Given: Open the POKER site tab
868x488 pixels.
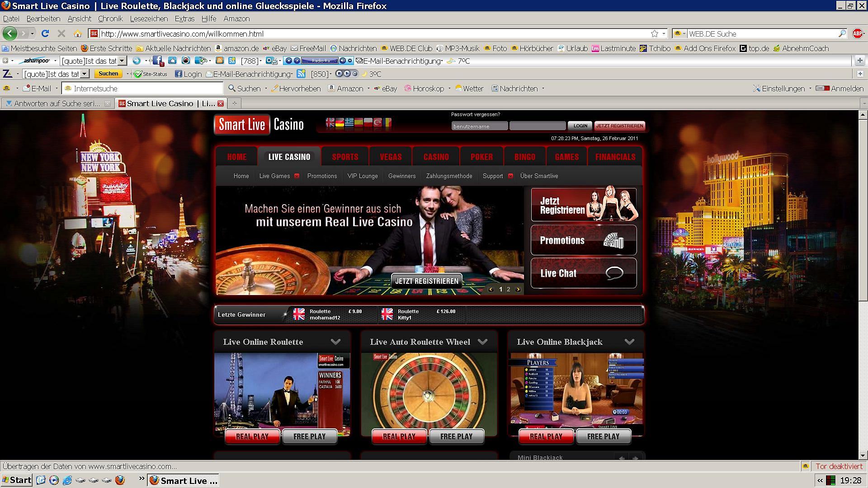Looking at the screenshot, I should point(481,157).
